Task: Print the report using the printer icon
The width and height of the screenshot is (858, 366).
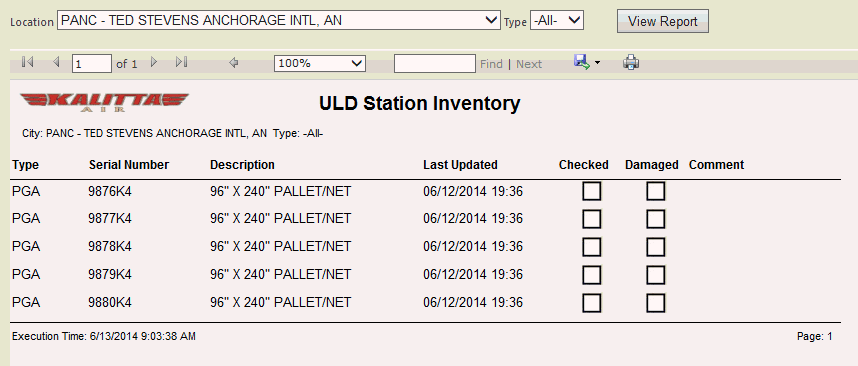Action: point(631,62)
